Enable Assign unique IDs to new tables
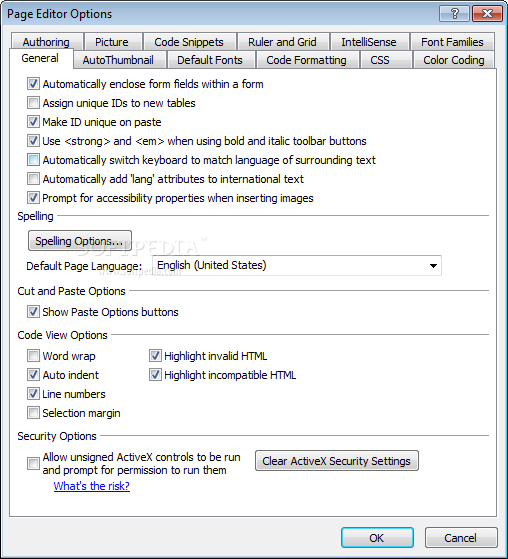508x559 pixels. click(x=33, y=103)
